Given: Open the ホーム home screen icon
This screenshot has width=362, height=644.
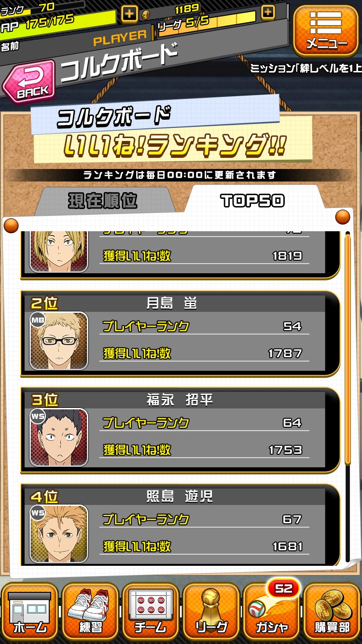Looking at the screenshot, I should click(x=29, y=612).
